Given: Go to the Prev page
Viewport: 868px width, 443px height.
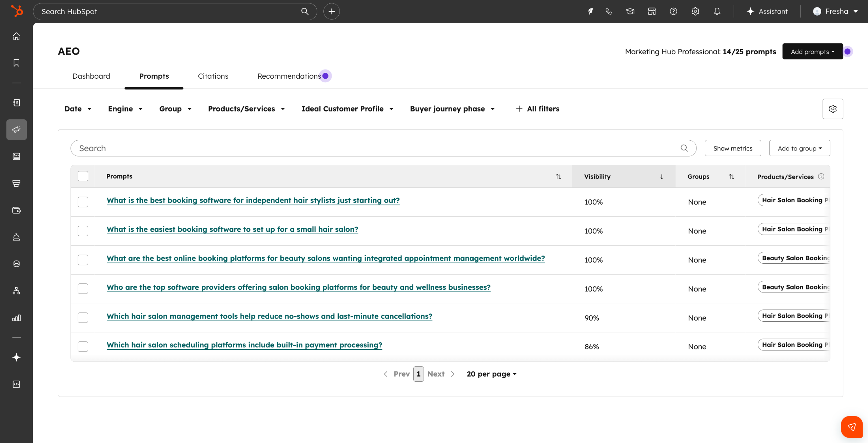Looking at the screenshot, I should 397,374.
